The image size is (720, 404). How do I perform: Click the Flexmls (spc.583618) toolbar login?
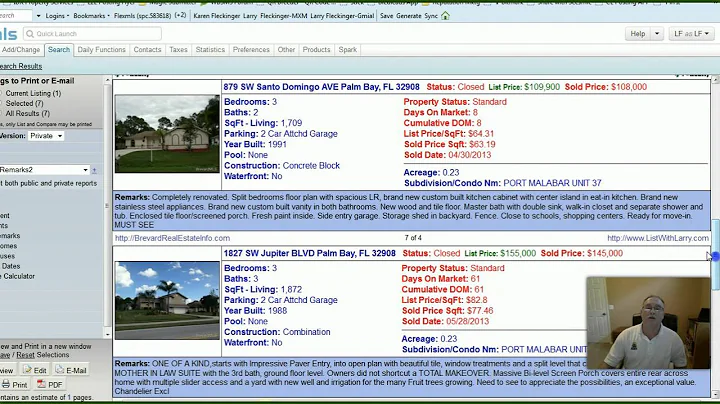[142, 16]
